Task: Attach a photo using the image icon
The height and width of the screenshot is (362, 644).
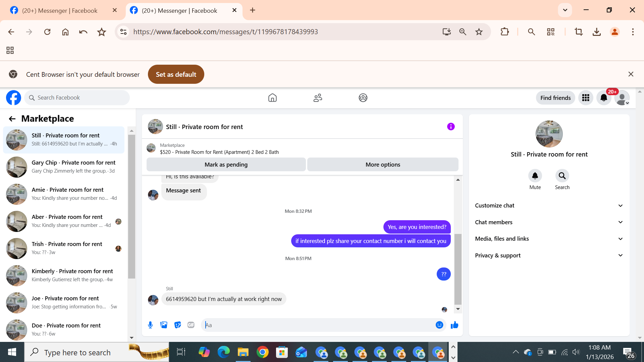Action: point(164,325)
